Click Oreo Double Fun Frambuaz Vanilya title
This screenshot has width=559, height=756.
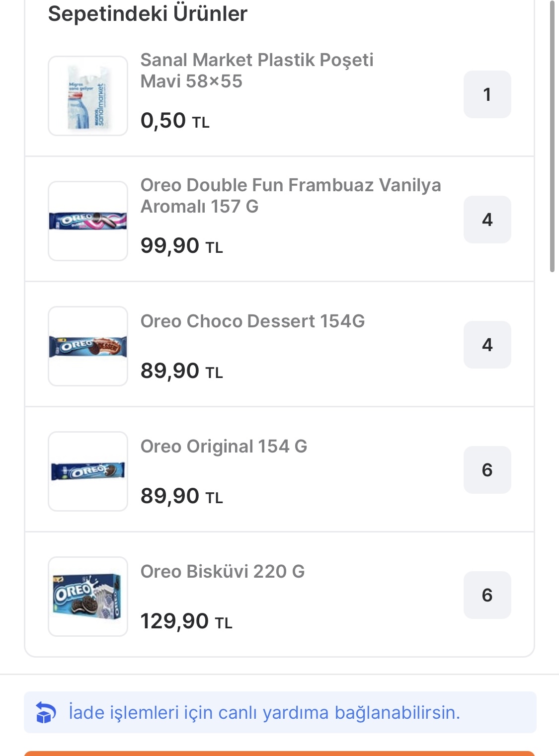coord(290,196)
